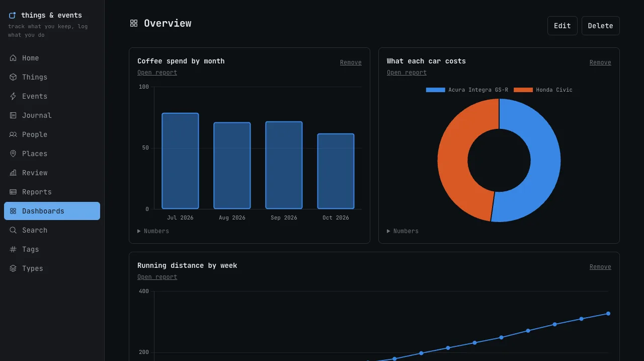Open the People section
The width and height of the screenshot is (644, 361).
tap(52, 134)
